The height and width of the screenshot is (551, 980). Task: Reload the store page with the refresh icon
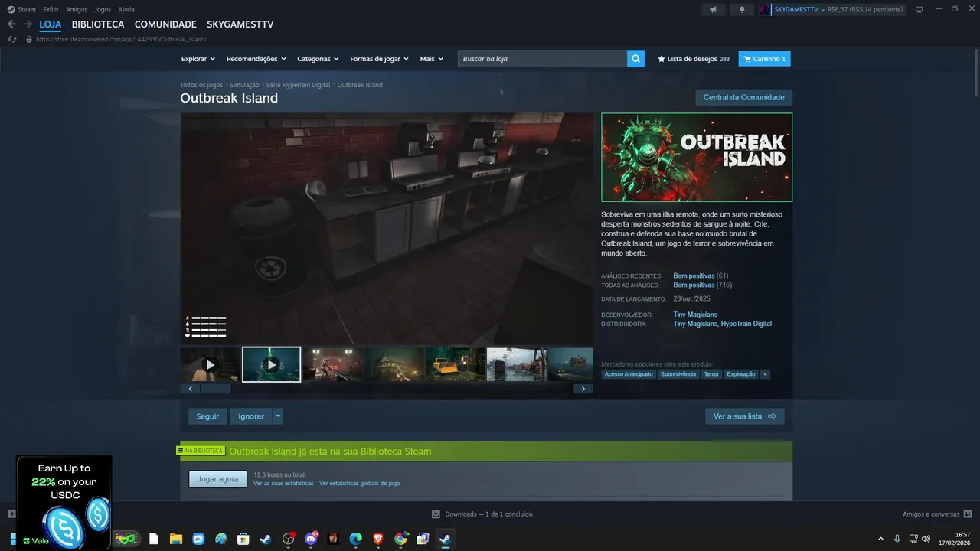(x=11, y=39)
